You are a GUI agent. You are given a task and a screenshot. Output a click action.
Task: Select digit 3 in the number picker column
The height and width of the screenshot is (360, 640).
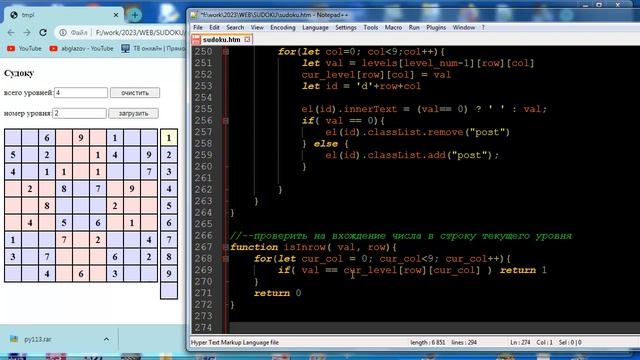tap(169, 172)
